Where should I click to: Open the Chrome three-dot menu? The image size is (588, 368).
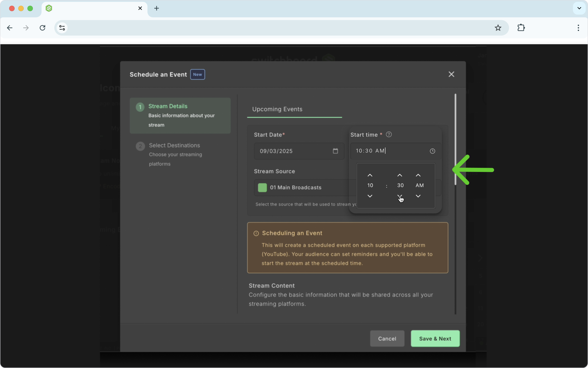pyautogui.click(x=578, y=28)
